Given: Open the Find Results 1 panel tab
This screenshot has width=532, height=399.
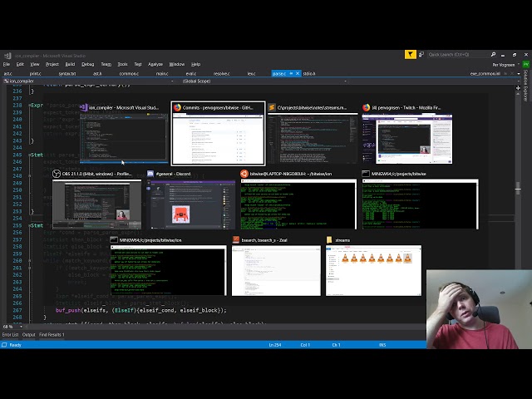Looking at the screenshot, I should tap(52, 334).
